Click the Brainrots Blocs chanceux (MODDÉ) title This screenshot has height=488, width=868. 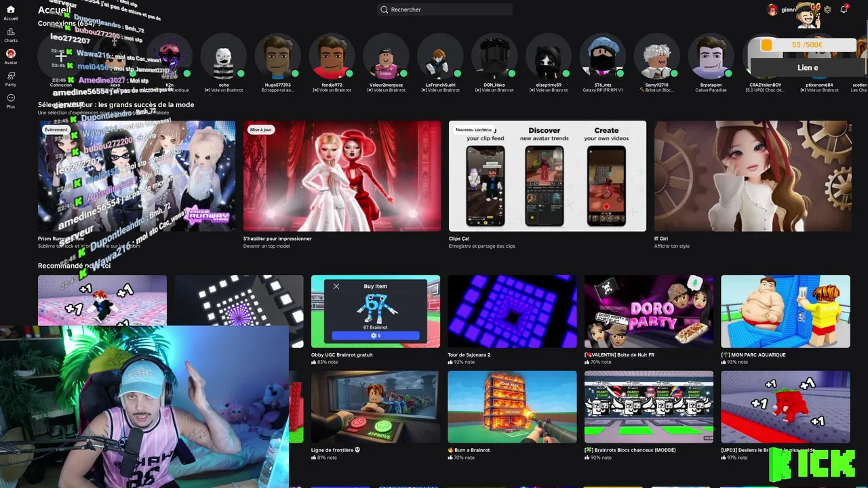(x=630, y=450)
